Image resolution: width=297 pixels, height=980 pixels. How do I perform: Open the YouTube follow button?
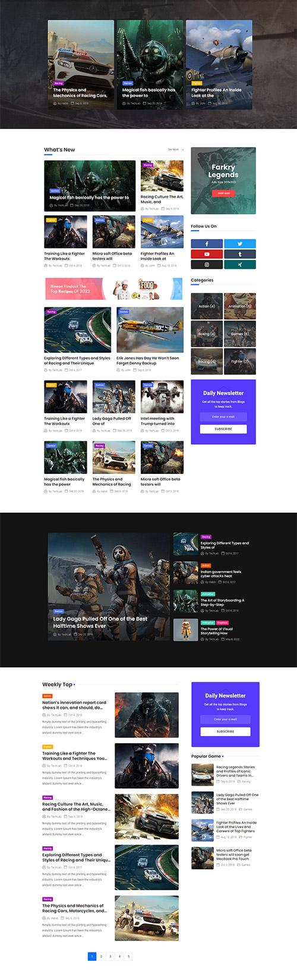[x=207, y=254]
